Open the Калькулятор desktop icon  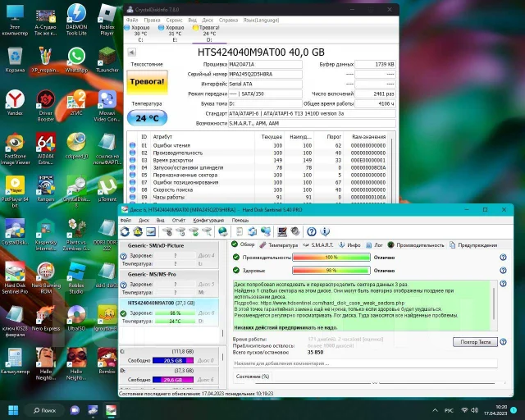point(15,360)
